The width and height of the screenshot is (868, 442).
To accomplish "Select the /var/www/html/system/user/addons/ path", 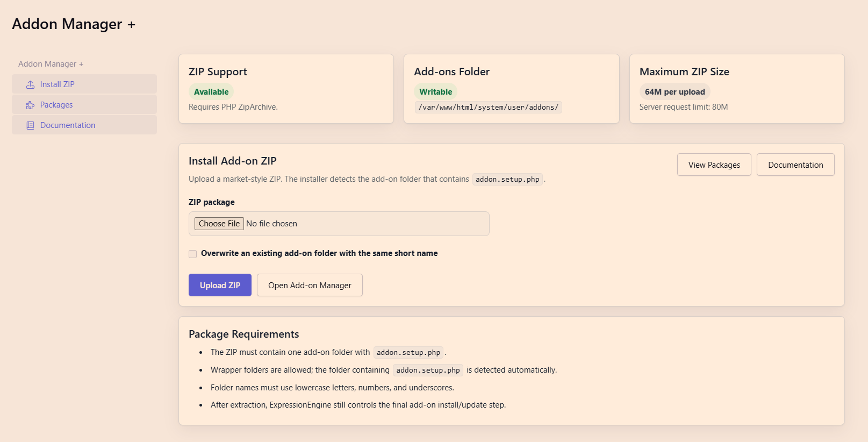I will [489, 107].
